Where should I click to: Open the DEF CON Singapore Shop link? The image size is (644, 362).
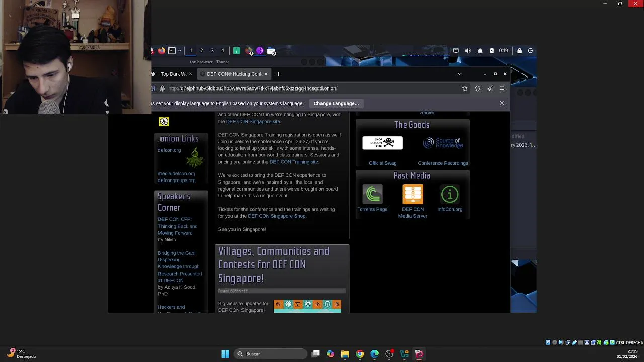coord(277,216)
